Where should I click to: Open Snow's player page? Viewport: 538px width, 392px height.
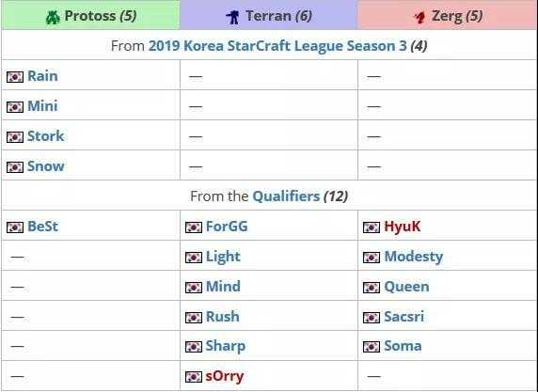(x=46, y=166)
